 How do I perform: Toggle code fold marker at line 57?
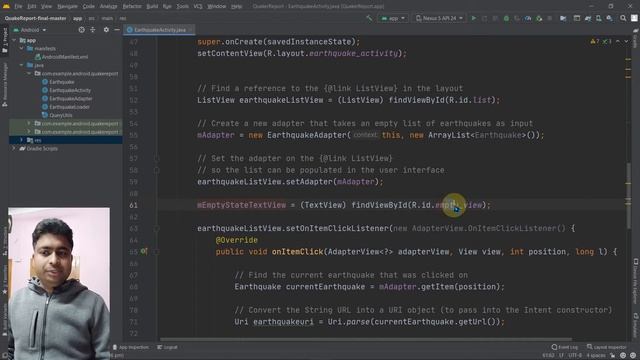[x=156, y=158]
